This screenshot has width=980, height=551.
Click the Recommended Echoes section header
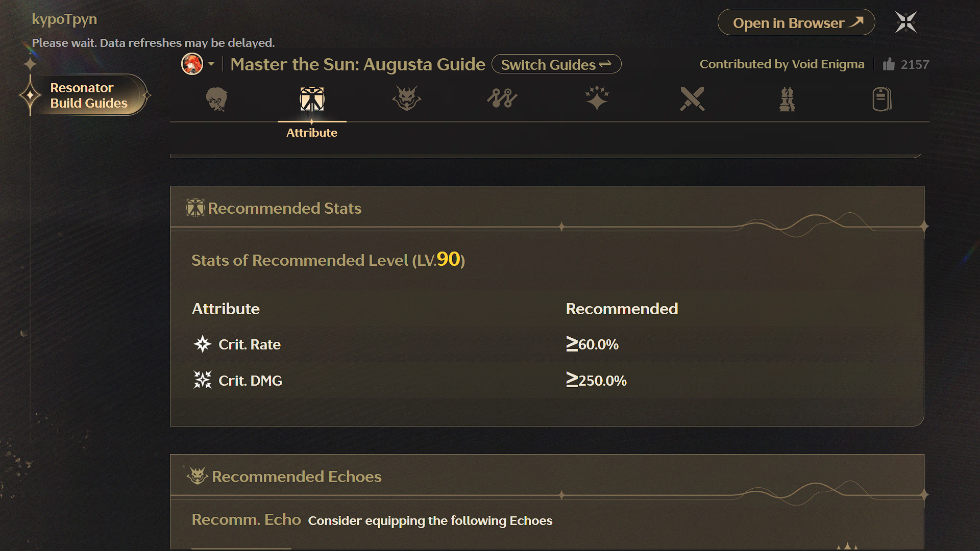[x=296, y=477]
